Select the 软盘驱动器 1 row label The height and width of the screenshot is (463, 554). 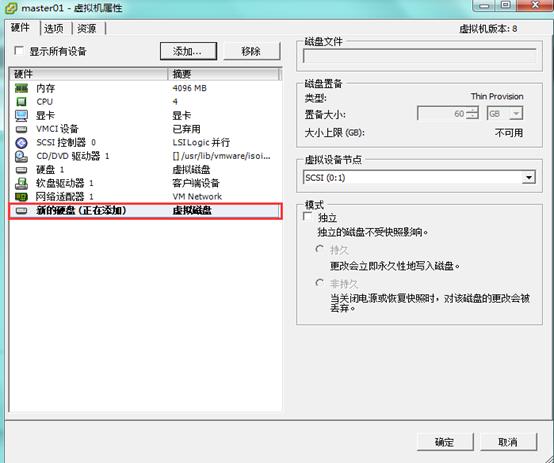65,183
